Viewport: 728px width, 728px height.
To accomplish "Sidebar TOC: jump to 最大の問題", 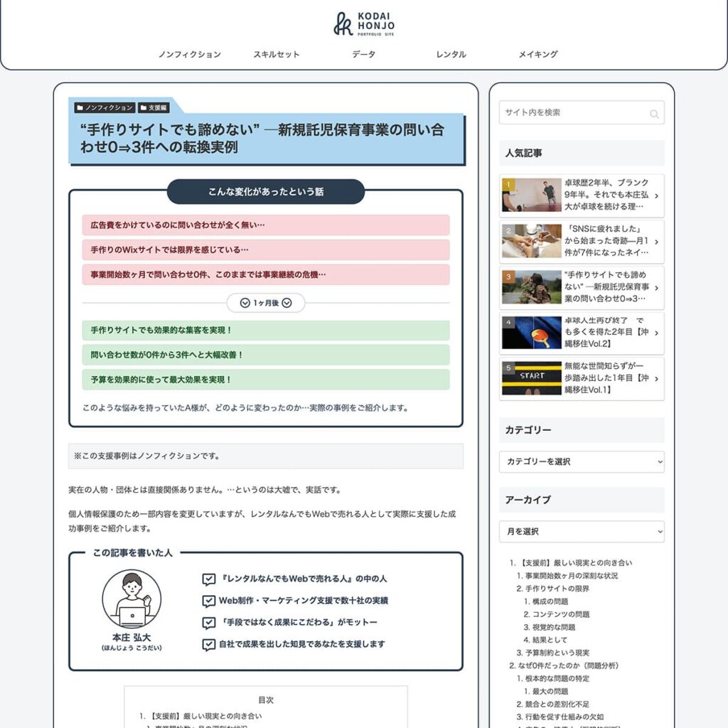I will [550, 691].
